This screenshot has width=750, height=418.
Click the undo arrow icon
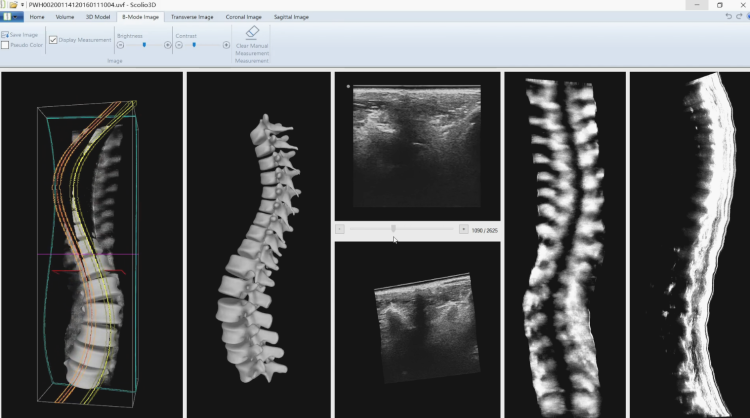click(728, 17)
